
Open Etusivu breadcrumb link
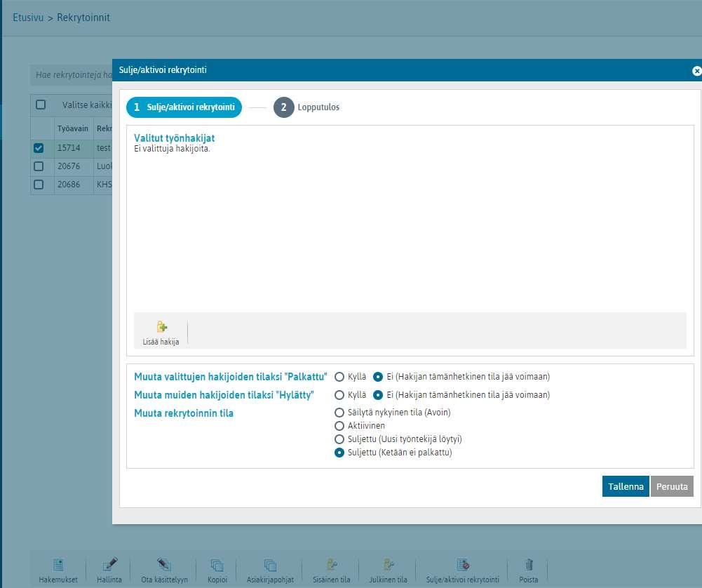(x=28, y=18)
